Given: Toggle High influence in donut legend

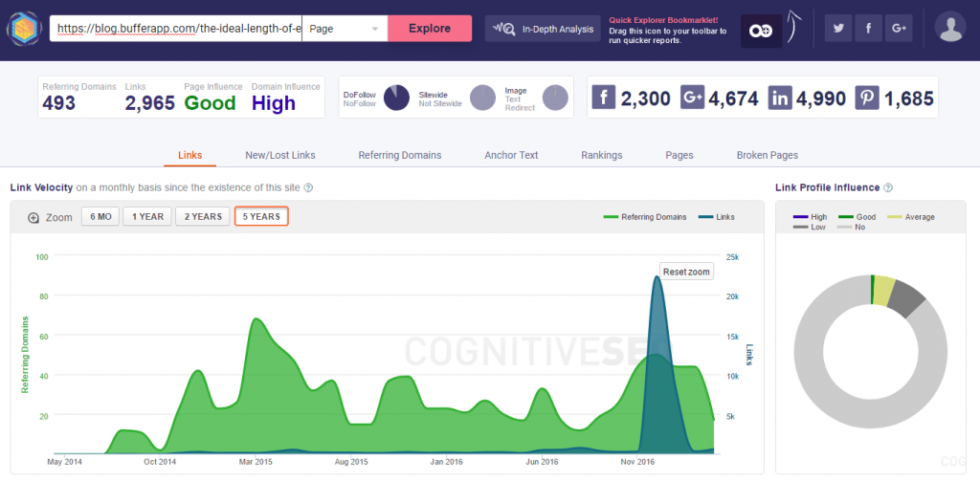Looking at the screenshot, I should coord(812,217).
